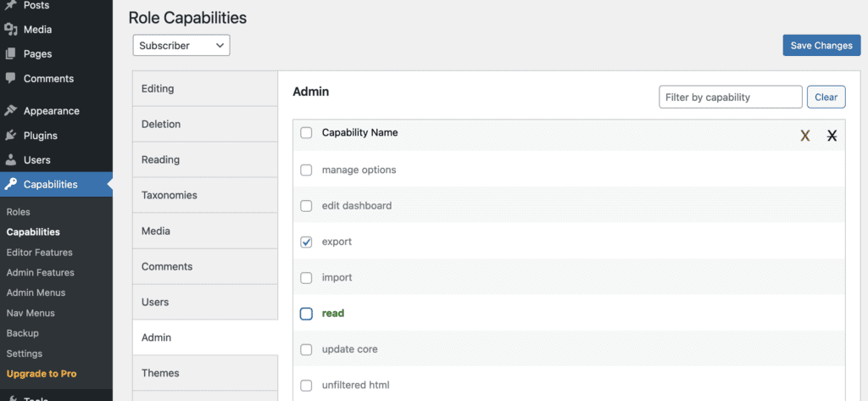
Task: Enable the update core checkbox
Action: (x=306, y=349)
